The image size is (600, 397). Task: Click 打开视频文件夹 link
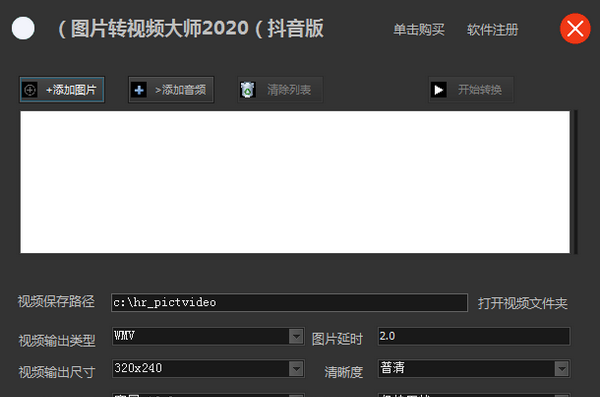[x=522, y=303]
